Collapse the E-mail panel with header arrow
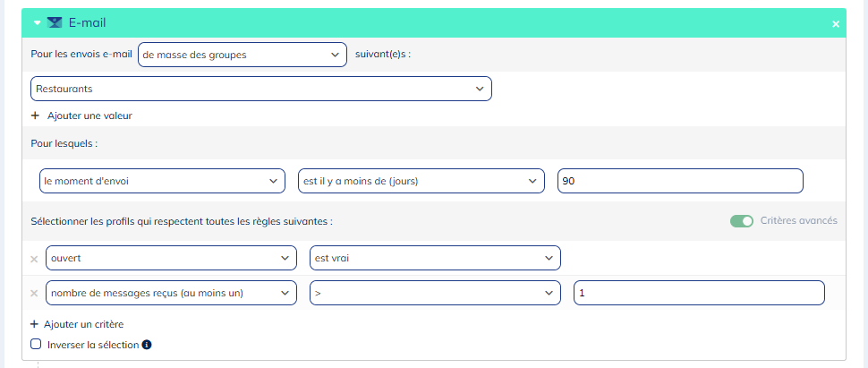The image size is (868, 368). (x=38, y=23)
